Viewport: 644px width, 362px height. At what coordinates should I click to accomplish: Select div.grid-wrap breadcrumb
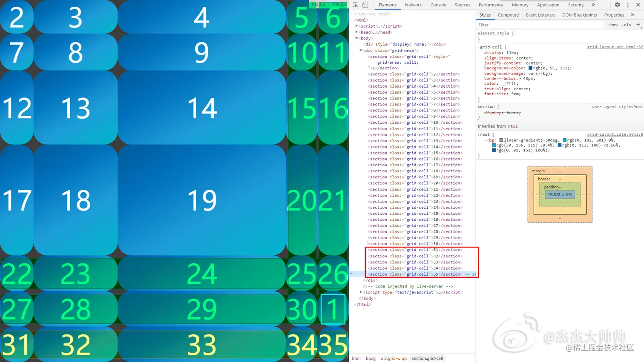pyautogui.click(x=394, y=359)
